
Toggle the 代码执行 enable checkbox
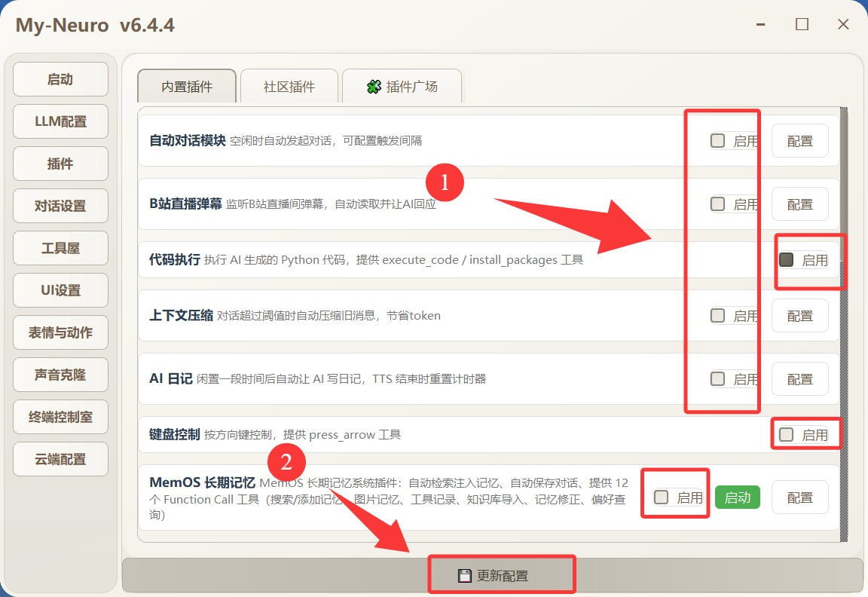[x=787, y=260]
